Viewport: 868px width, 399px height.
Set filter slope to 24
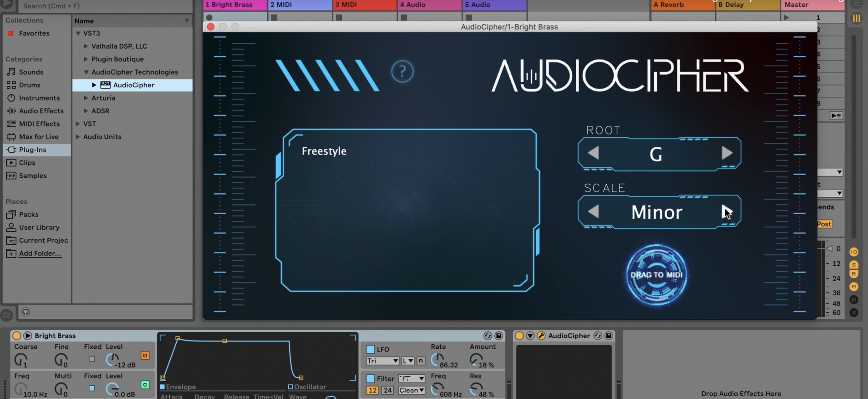tap(388, 390)
